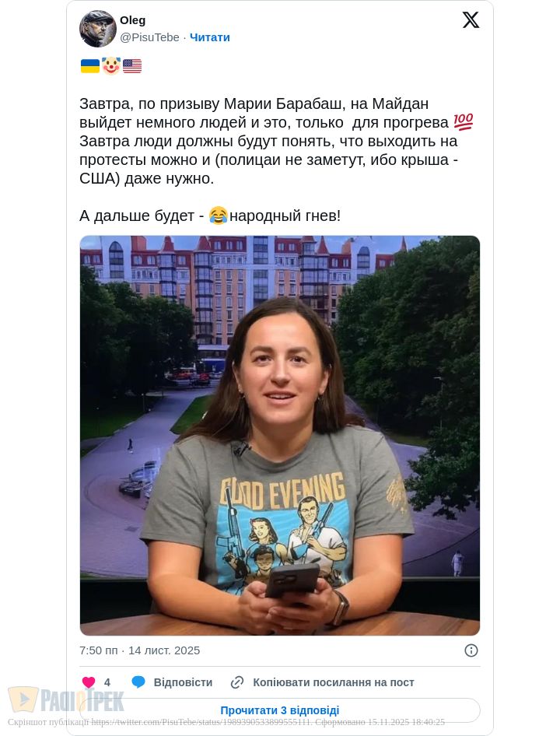Open the info circle icon

tap(471, 650)
